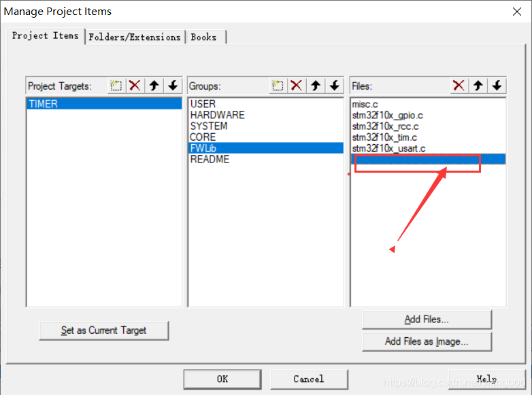The image size is (532, 395).
Task: Select the README group
Action: click(266, 159)
